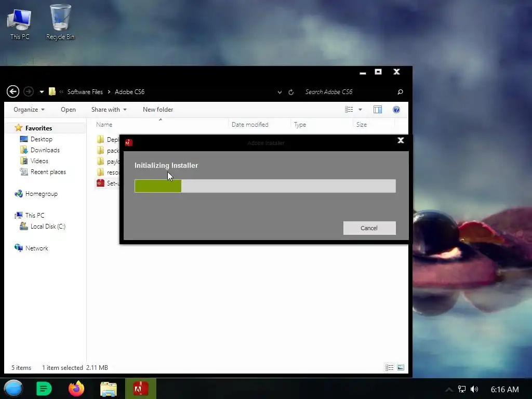This screenshot has height=399, width=532.
Task: Maximize the Explorer window
Action: pos(378,72)
